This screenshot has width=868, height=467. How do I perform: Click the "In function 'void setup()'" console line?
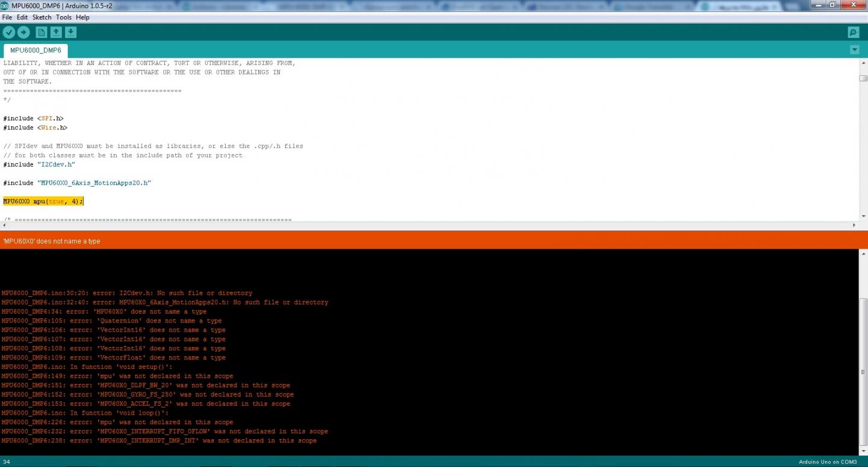(x=87, y=366)
